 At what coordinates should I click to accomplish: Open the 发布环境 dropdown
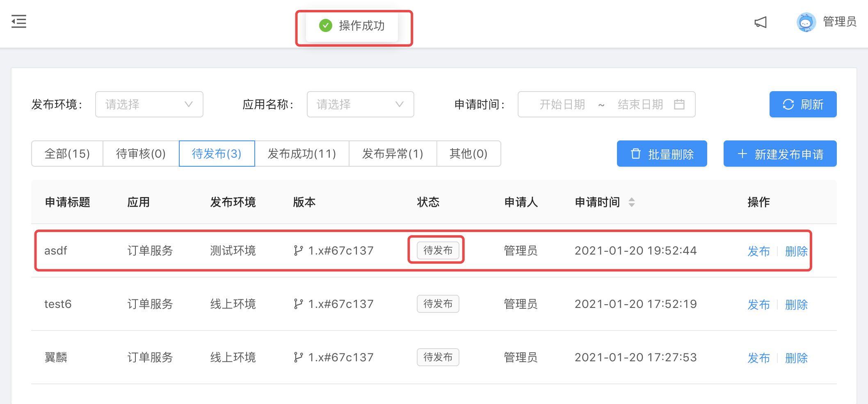pyautogui.click(x=149, y=104)
